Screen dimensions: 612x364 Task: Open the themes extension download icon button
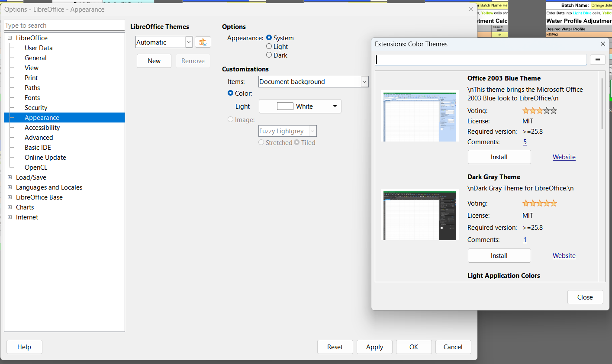[x=203, y=42]
